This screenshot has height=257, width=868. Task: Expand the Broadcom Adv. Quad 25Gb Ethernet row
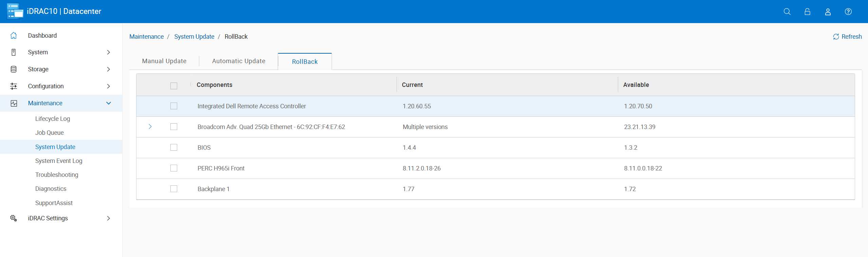pos(150,127)
